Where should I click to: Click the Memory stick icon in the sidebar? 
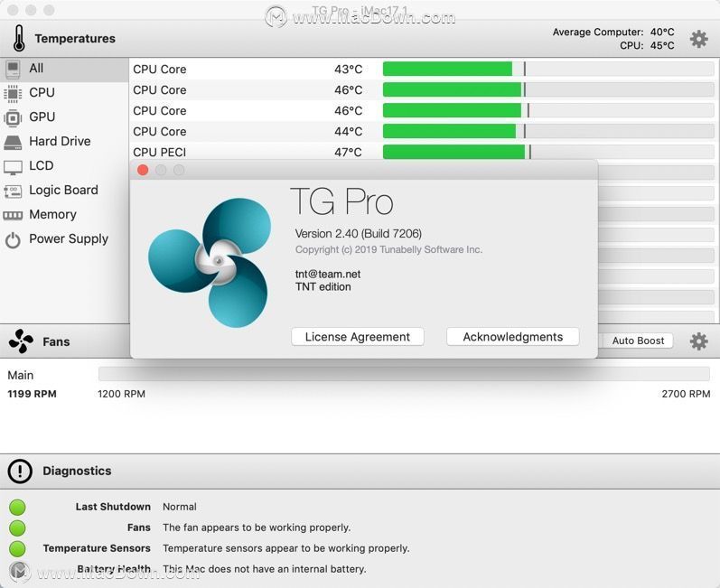[x=13, y=215]
